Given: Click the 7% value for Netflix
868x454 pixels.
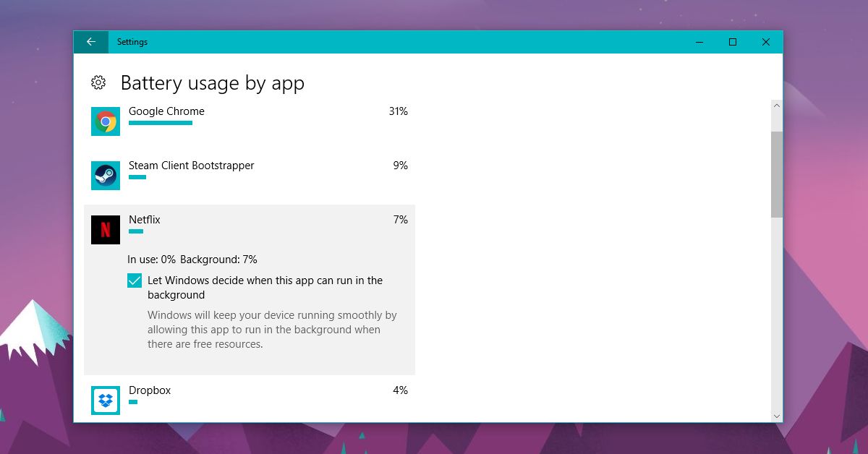Looking at the screenshot, I should point(401,220).
